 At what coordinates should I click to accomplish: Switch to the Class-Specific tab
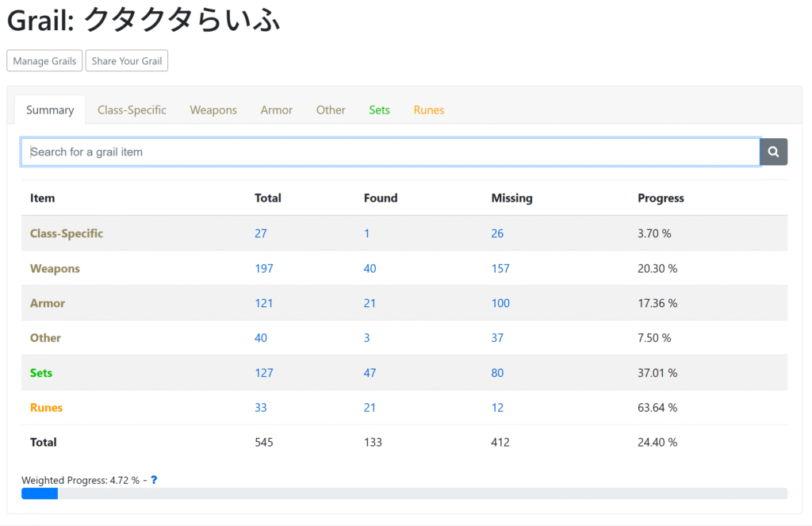[132, 110]
